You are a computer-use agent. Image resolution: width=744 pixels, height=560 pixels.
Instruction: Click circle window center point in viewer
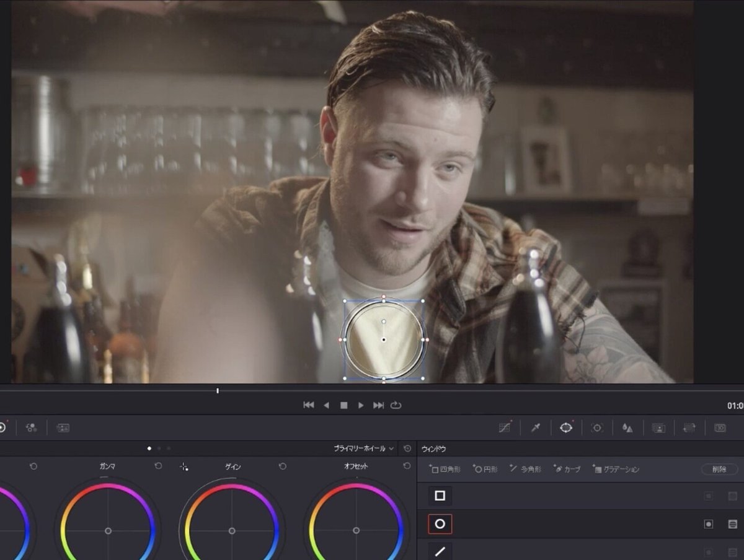coord(384,339)
